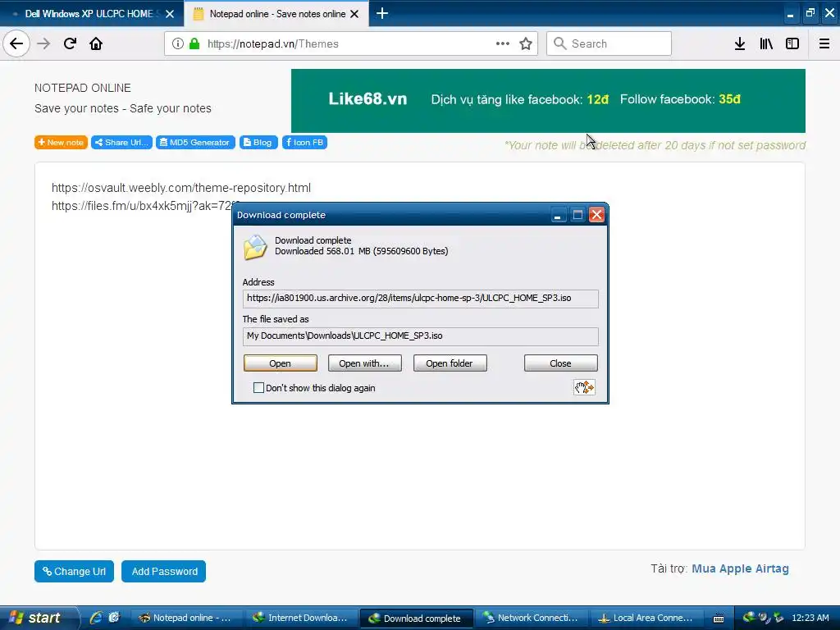Click the Like68.vn advertisement banner
This screenshot has height=630, width=840.
(x=548, y=101)
